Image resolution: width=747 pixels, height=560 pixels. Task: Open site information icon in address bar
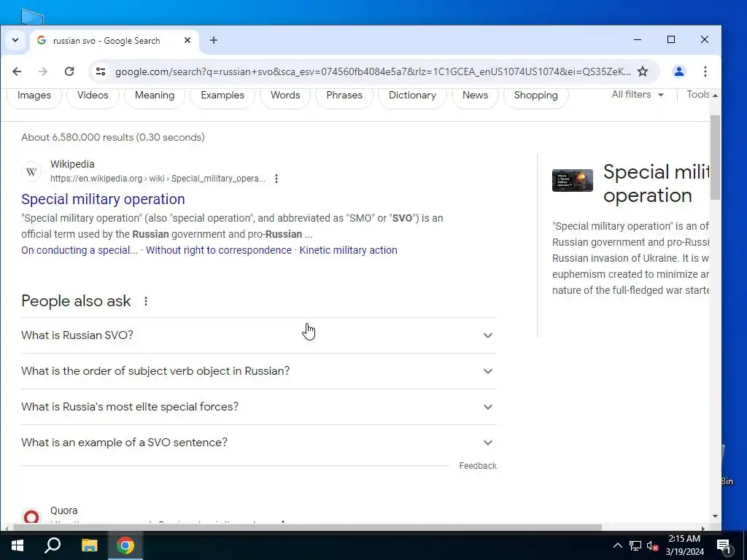pyautogui.click(x=101, y=71)
